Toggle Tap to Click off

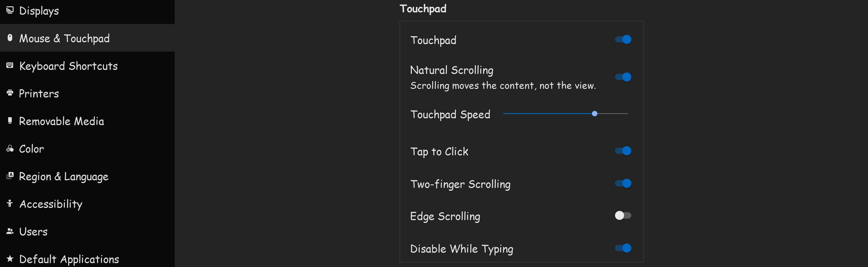[623, 151]
